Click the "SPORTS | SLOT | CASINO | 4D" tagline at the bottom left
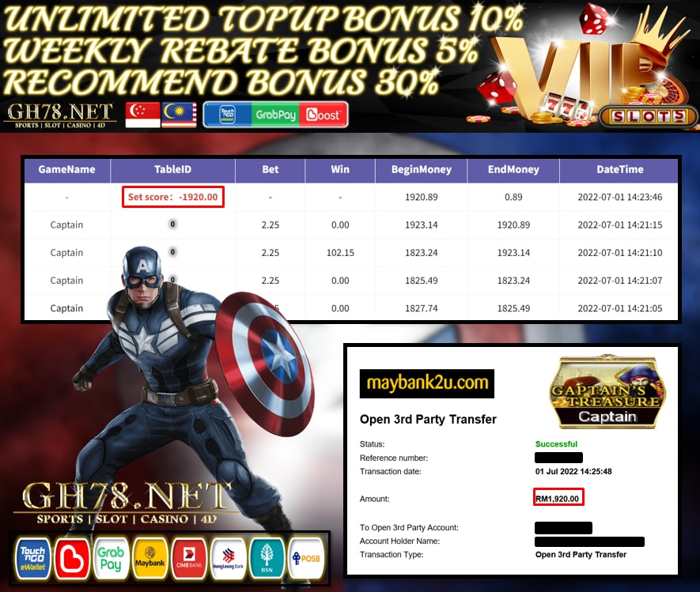This screenshot has width=700, height=592. coord(127,519)
